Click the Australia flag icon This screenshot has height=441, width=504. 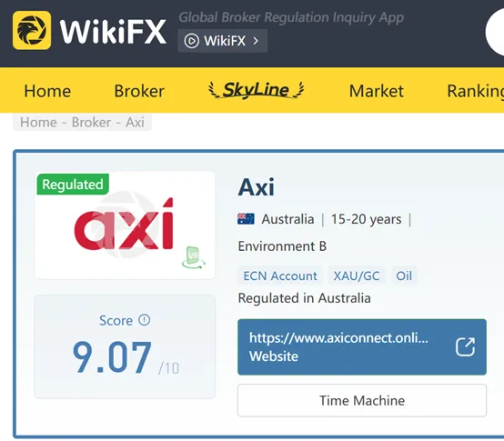[246, 219]
